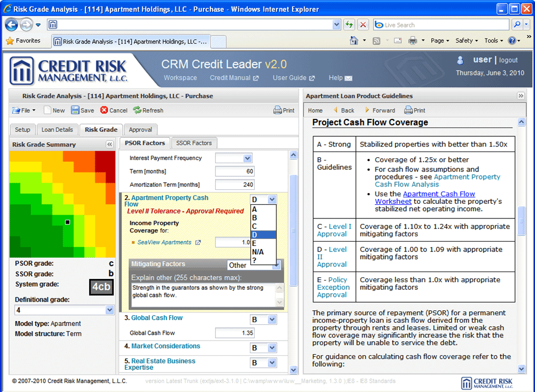Click the browser Forward arrow button
The height and width of the screenshot is (392, 535).
click(27, 24)
